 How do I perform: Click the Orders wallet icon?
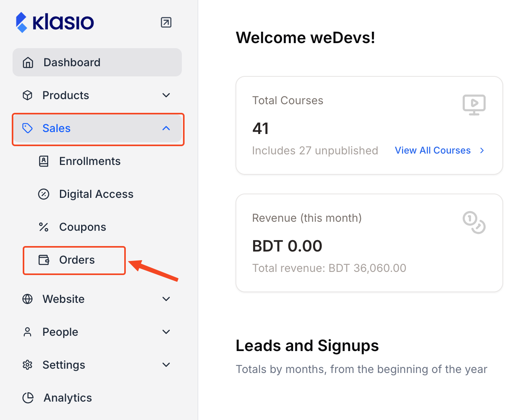pyautogui.click(x=44, y=260)
